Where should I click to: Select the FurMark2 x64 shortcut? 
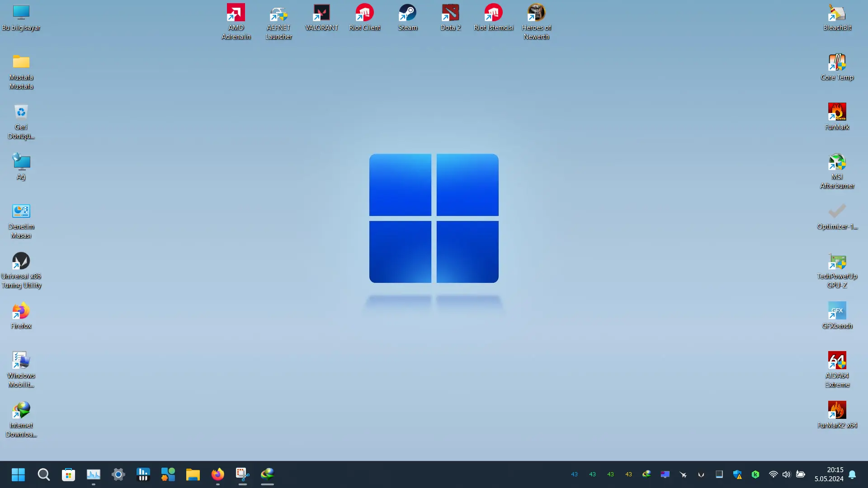pyautogui.click(x=837, y=415)
